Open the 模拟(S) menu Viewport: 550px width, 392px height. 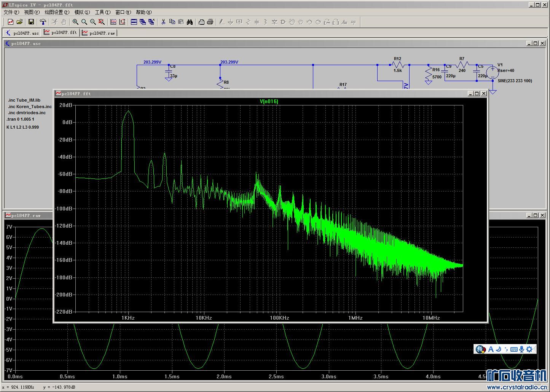pyautogui.click(x=82, y=12)
